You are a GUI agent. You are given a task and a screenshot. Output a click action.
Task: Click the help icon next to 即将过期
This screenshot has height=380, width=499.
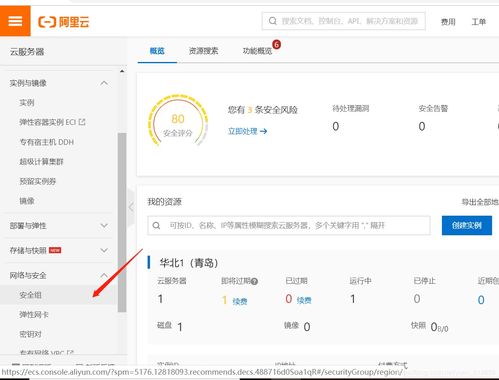(x=254, y=281)
